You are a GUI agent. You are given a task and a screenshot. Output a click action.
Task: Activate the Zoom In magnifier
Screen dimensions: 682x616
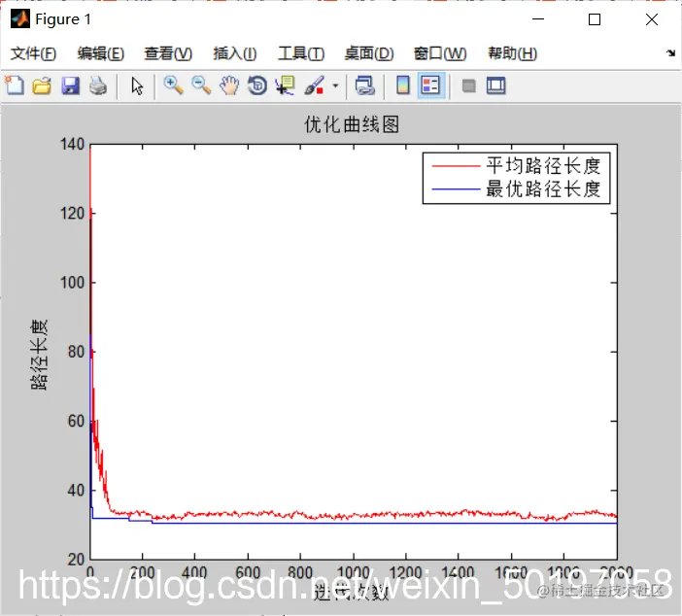click(173, 86)
